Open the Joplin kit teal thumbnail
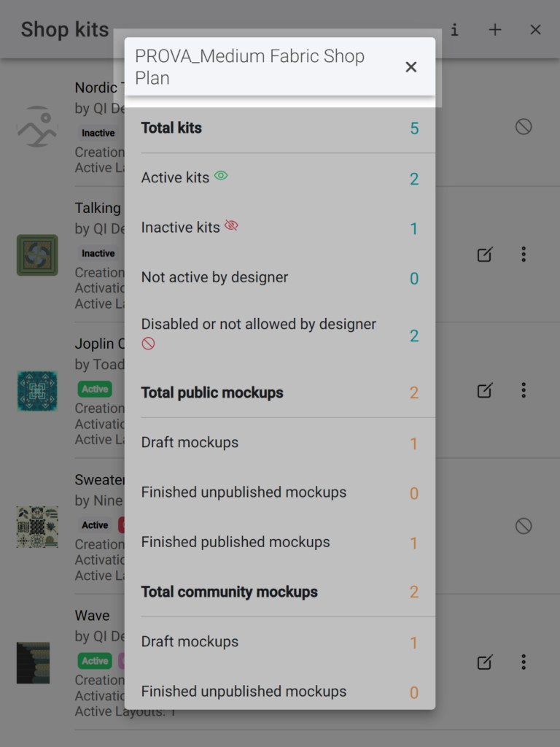Screen dimensions: 560x747 point(37,391)
